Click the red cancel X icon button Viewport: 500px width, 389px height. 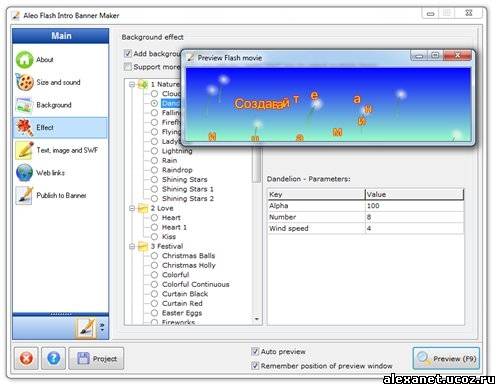pyautogui.click(x=26, y=358)
